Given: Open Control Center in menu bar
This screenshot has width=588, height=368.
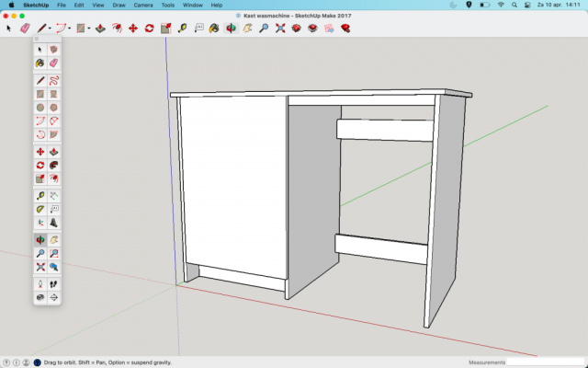Looking at the screenshot, I should pos(527,5).
